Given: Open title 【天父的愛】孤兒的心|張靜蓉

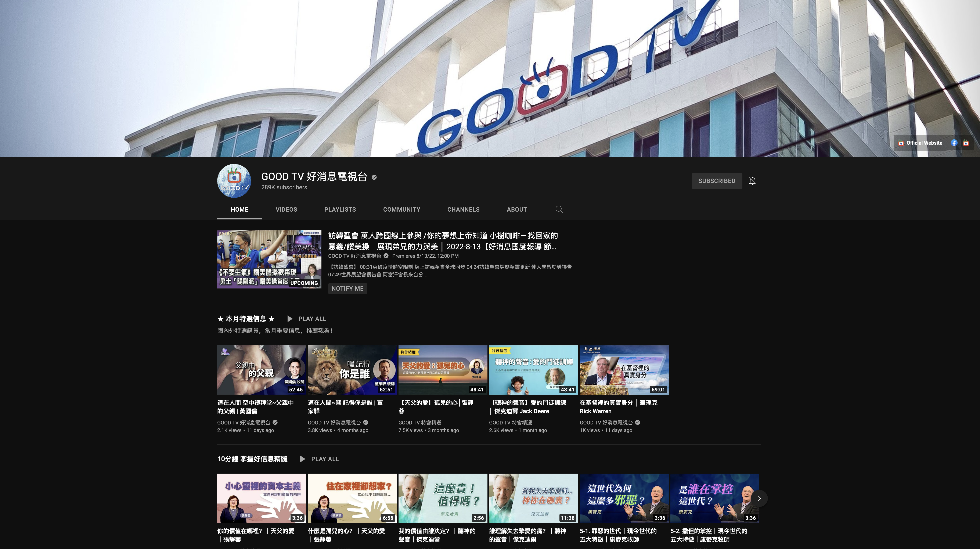Looking at the screenshot, I should tap(436, 407).
